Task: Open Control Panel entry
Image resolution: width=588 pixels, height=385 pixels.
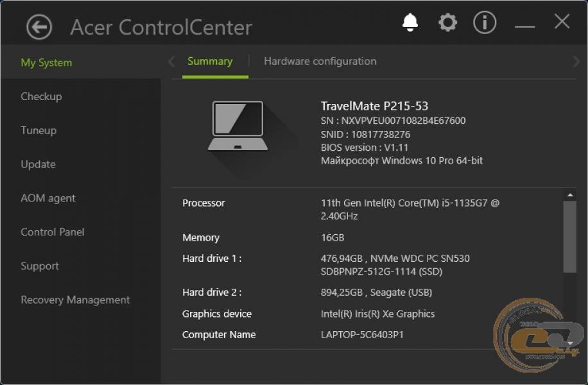Action: [53, 232]
